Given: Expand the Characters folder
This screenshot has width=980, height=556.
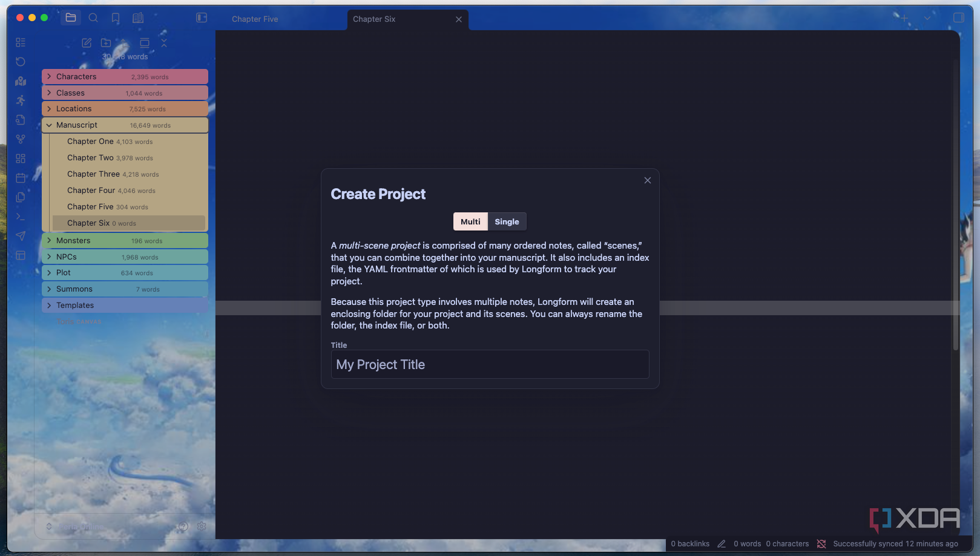Looking at the screenshot, I should [x=125, y=77].
